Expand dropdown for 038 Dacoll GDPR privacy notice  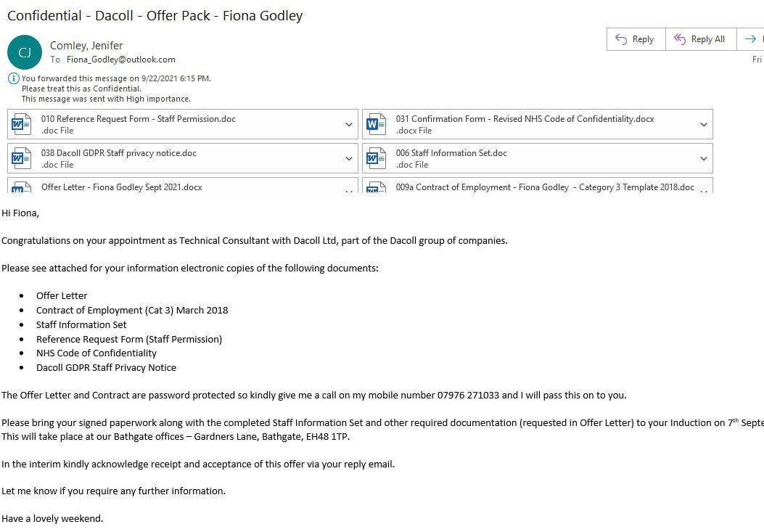click(349, 159)
